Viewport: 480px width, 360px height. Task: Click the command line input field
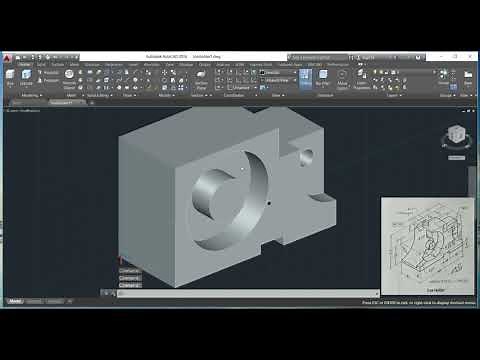coord(248,293)
